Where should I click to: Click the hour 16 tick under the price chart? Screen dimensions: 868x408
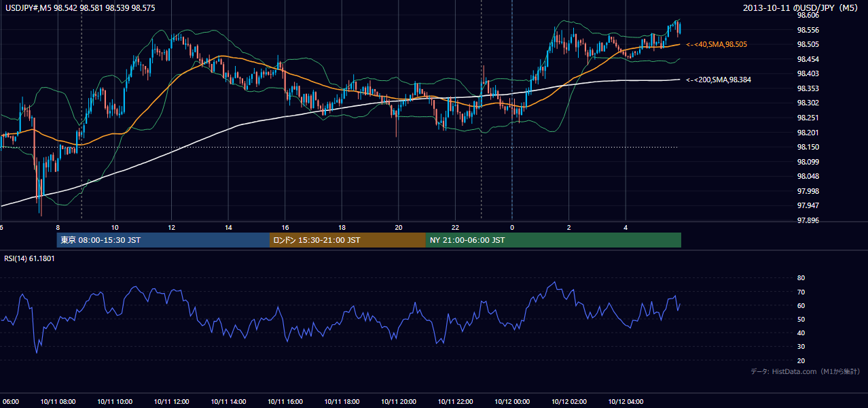285,228
